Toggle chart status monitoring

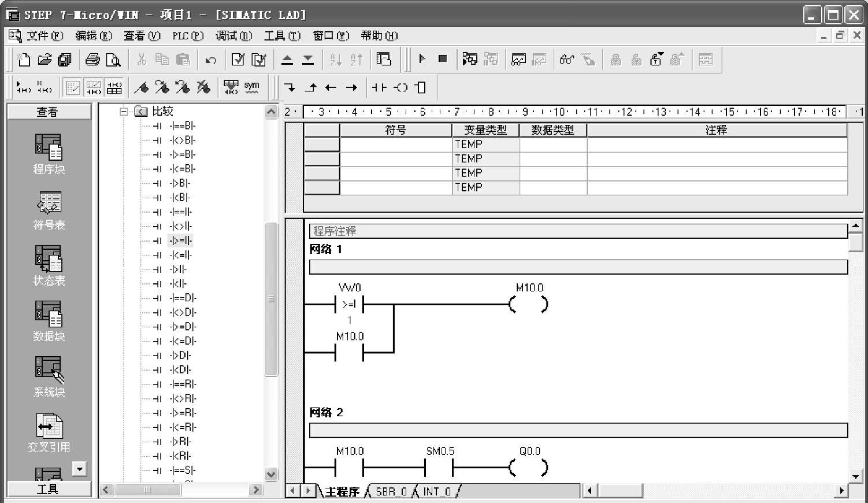point(518,59)
